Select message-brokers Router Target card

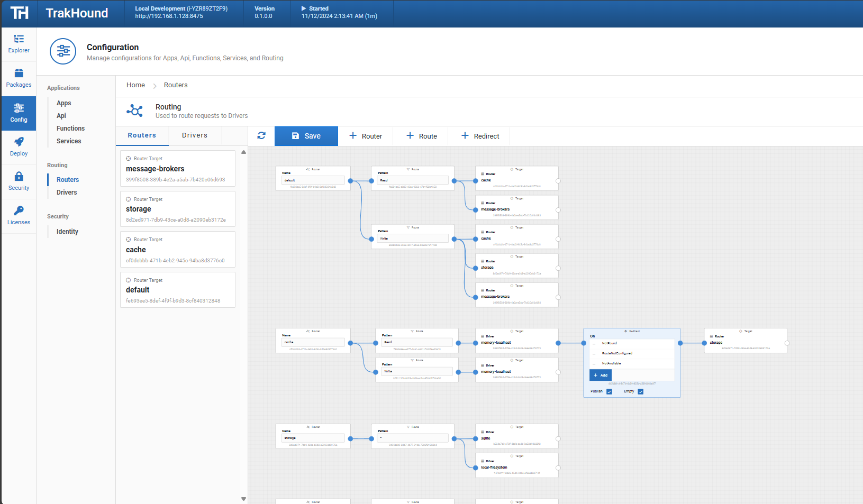click(178, 169)
